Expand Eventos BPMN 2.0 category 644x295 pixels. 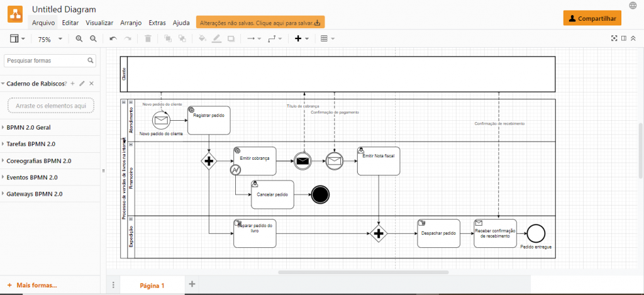[x=31, y=177]
